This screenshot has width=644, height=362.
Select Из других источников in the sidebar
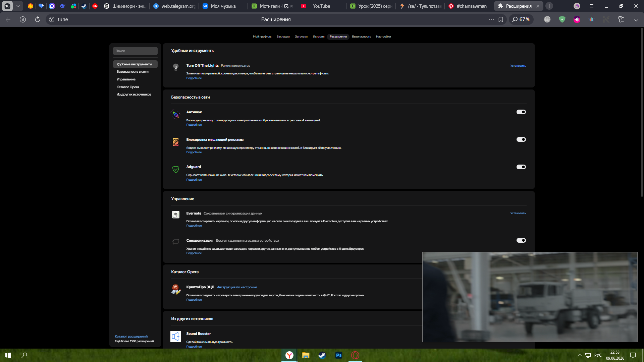click(x=134, y=95)
